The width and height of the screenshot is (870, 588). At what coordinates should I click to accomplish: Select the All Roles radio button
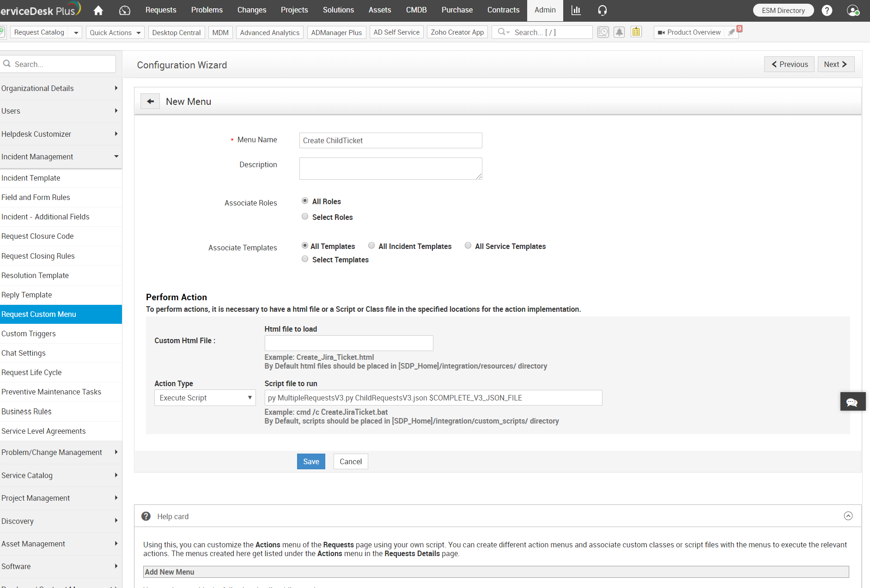[x=305, y=200]
